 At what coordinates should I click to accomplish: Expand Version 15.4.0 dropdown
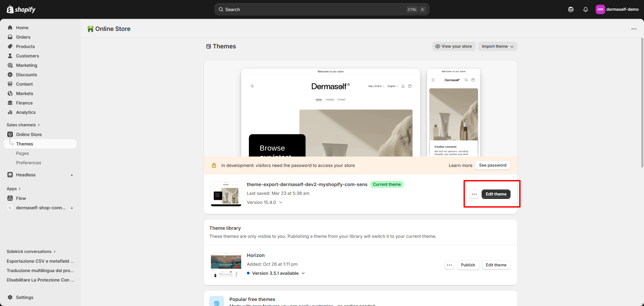coord(265,202)
